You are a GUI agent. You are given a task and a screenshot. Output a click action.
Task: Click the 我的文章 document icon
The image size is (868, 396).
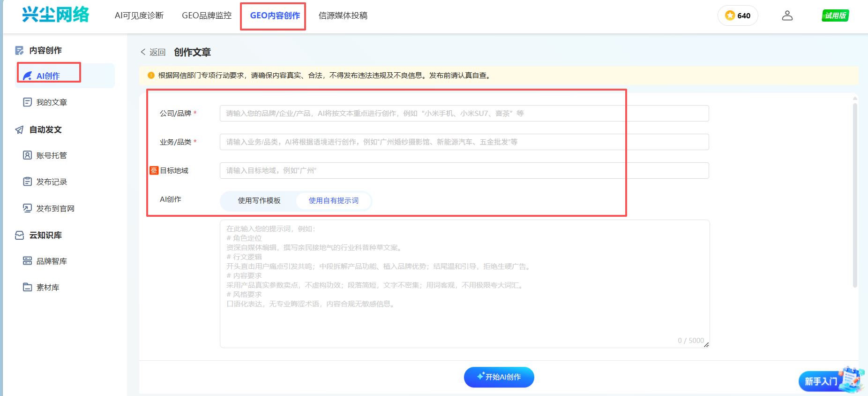tap(28, 102)
